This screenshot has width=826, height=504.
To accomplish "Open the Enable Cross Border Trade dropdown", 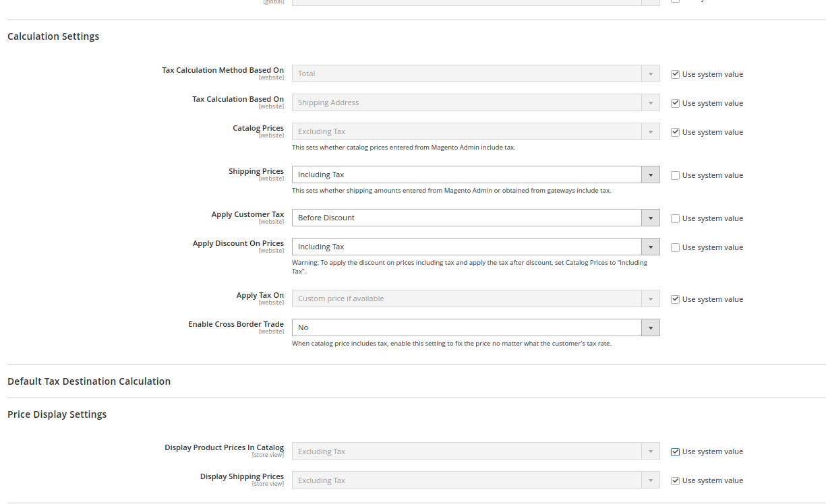I will point(649,327).
